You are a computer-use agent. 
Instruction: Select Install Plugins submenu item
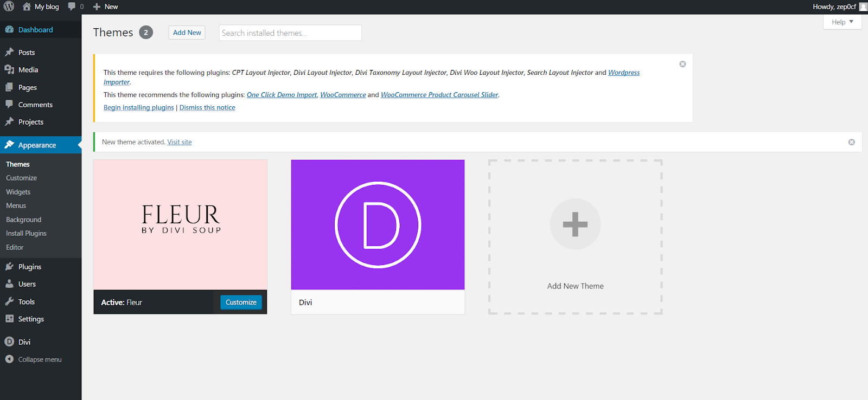pos(27,233)
